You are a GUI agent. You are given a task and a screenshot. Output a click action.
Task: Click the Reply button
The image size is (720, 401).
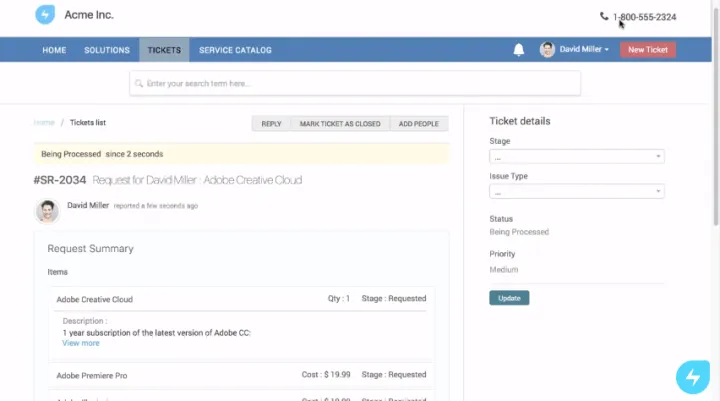[271, 124]
